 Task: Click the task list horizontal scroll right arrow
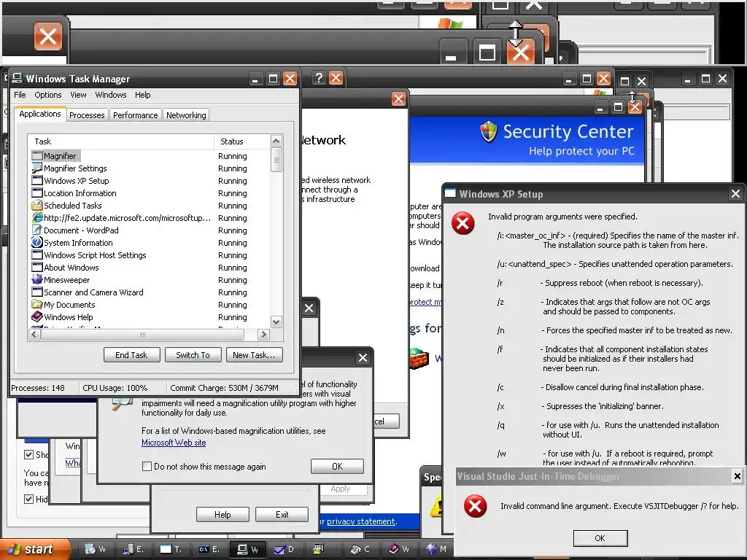point(263,334)
